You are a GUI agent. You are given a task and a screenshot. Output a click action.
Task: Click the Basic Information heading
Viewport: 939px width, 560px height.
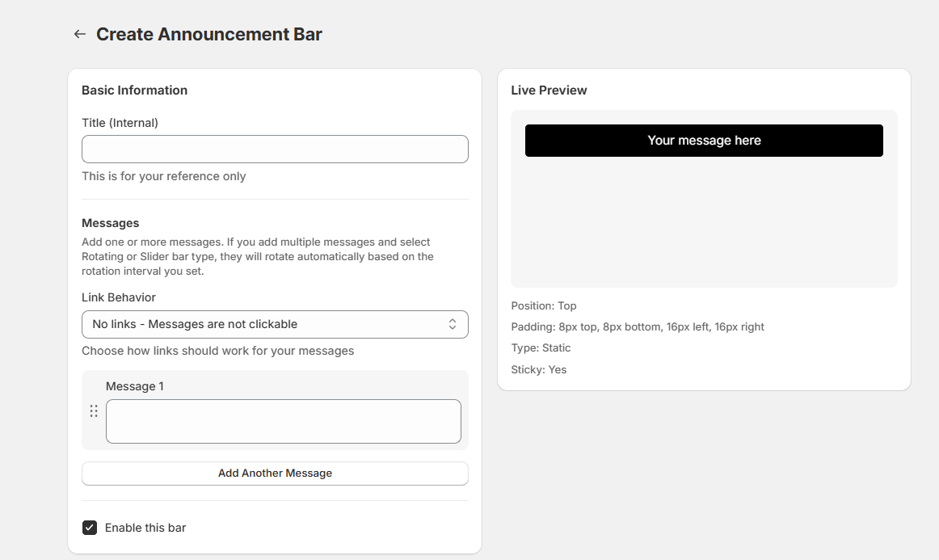click(x=134, y=91)
